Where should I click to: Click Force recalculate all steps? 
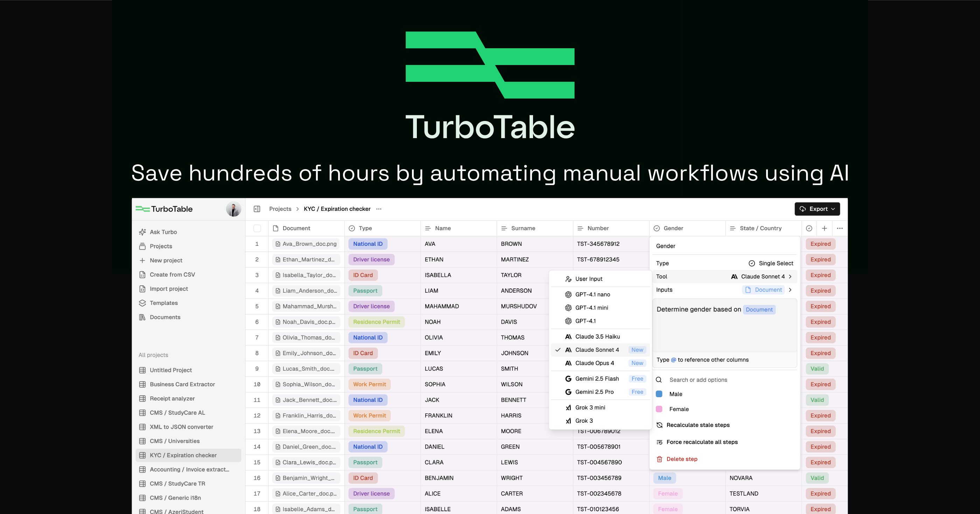[702, 442]
